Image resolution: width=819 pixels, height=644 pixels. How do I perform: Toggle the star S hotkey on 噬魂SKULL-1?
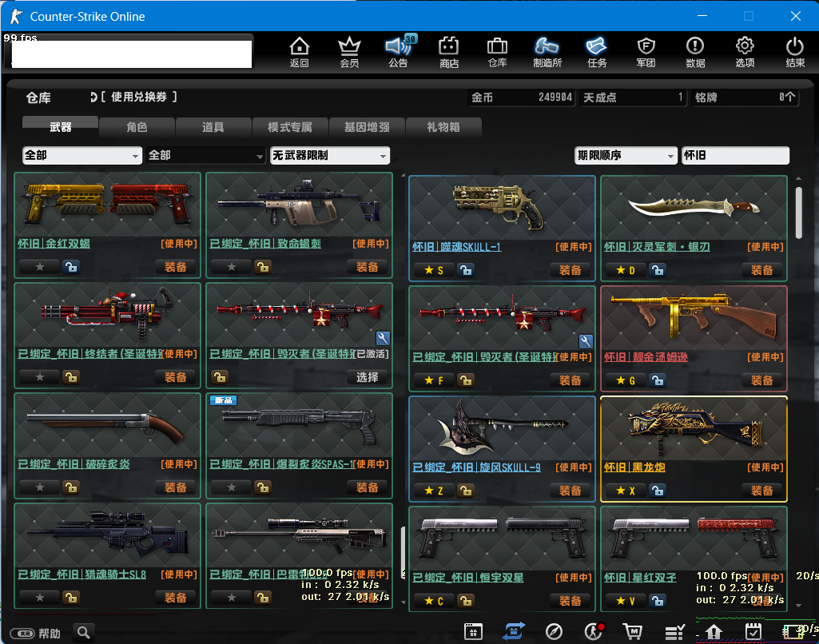coord(434,270)
